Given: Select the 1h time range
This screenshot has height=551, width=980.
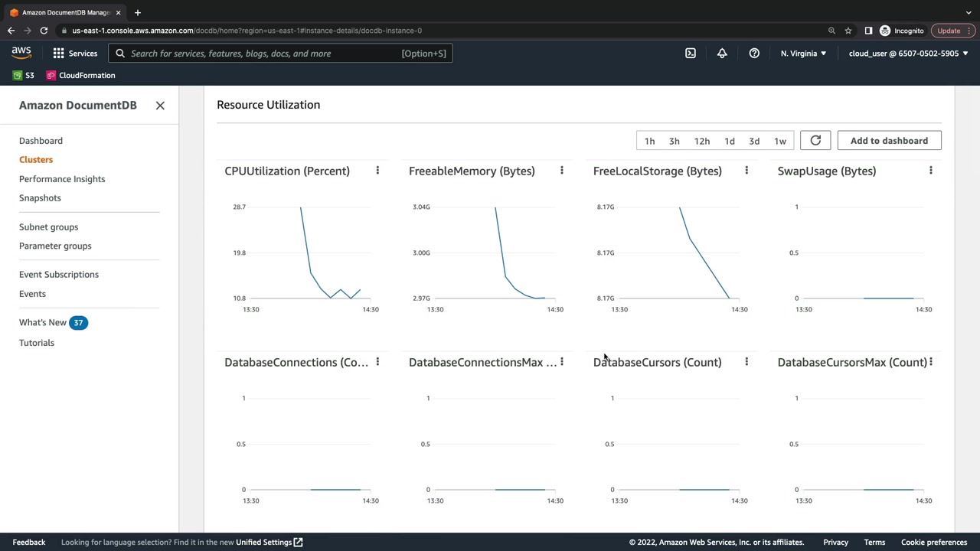Looking at the screenshot, I should click(649, 141).
